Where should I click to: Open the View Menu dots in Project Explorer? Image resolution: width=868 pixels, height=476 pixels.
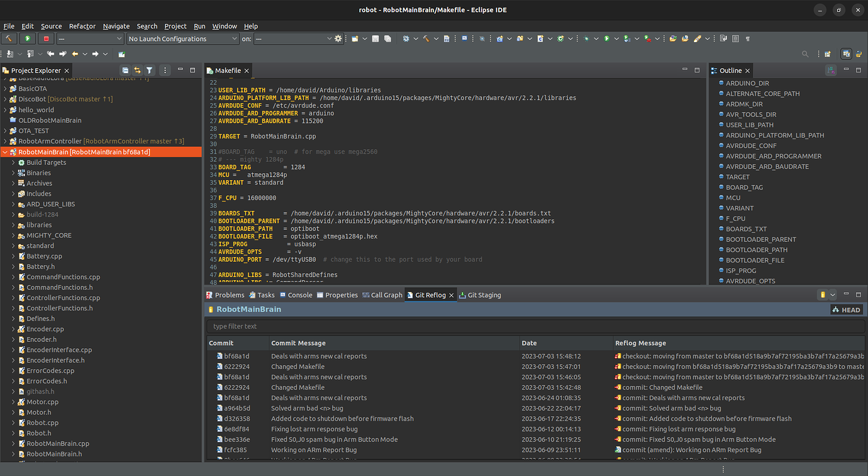pyautogui.click(x=165, y=70)
